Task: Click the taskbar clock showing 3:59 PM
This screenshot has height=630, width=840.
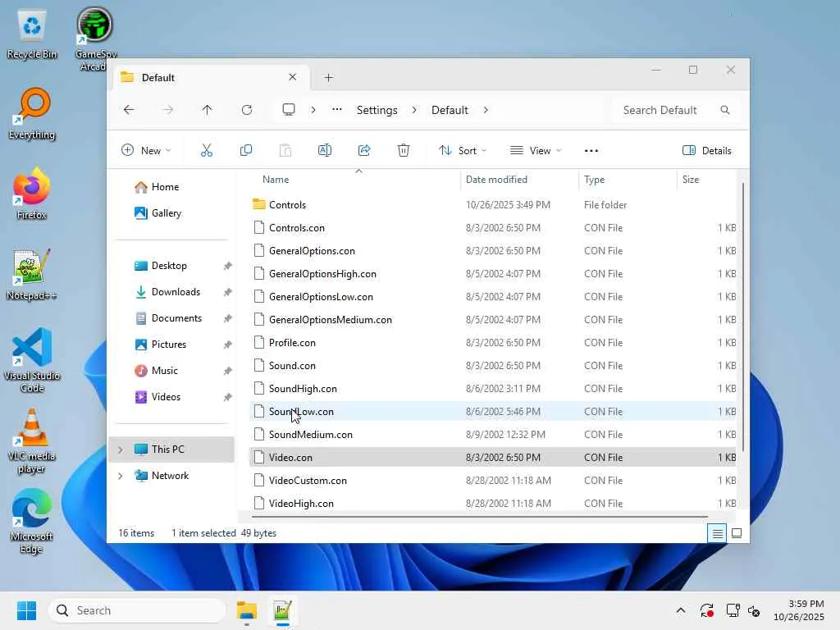Action: pos(798,610)
